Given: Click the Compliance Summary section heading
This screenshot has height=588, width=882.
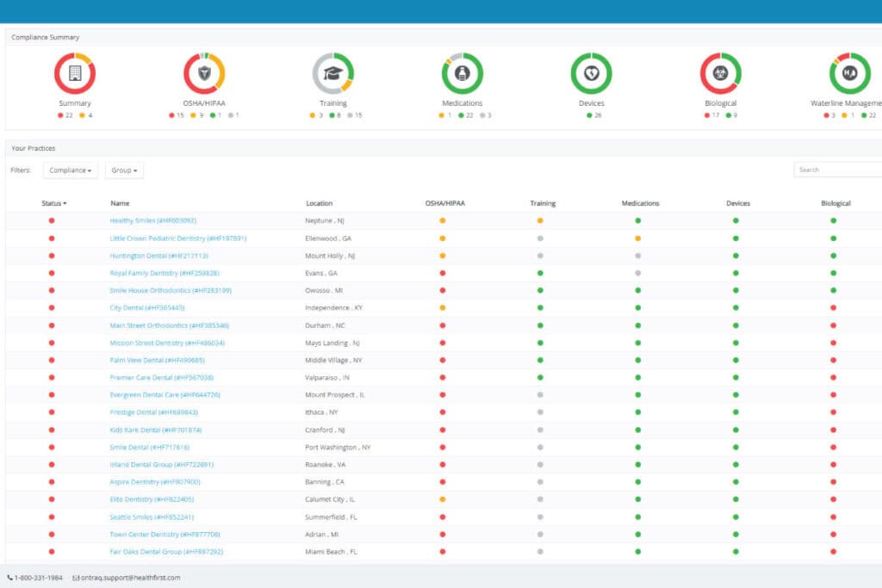Looking at the screenshot, I should click(46, 37).
